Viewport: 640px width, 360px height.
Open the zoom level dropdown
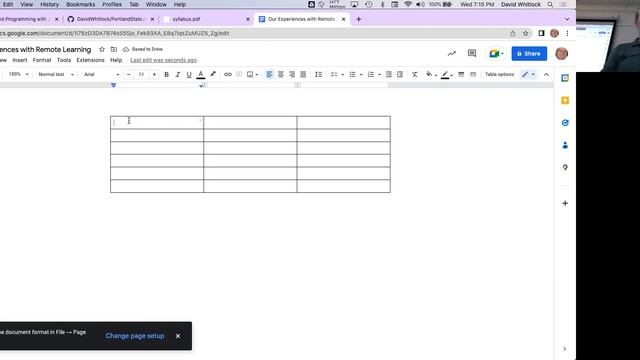19,74
